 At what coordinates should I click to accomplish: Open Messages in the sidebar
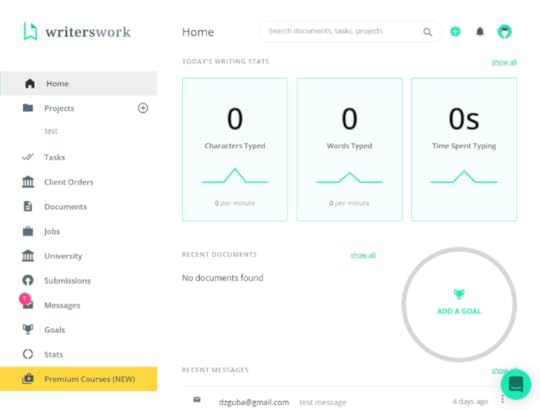pos(62,305)
